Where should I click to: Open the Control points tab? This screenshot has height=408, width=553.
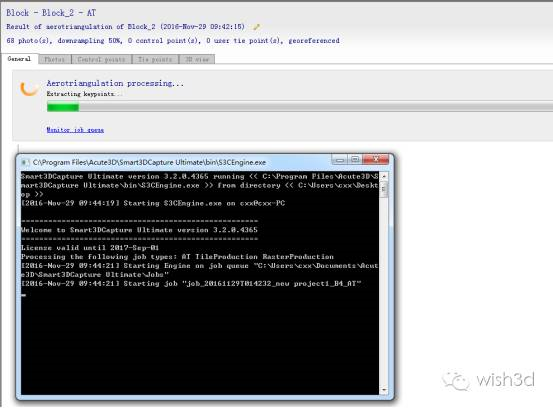101,59
